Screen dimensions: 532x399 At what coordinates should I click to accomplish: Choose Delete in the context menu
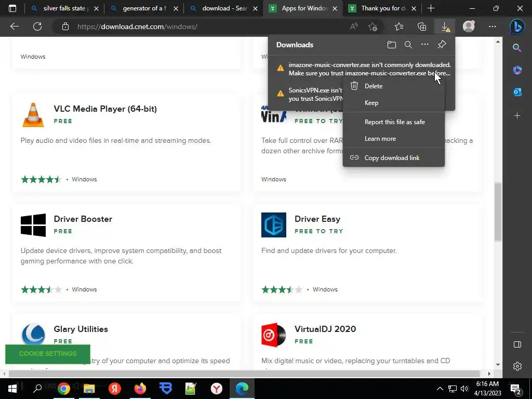click(x=394, y=86)
